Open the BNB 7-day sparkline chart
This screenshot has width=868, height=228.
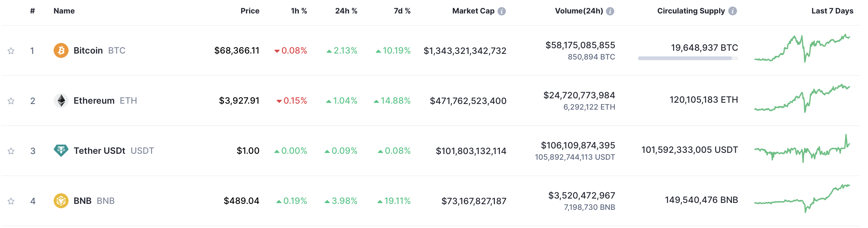pyautogui.click(x=802, y=199)
